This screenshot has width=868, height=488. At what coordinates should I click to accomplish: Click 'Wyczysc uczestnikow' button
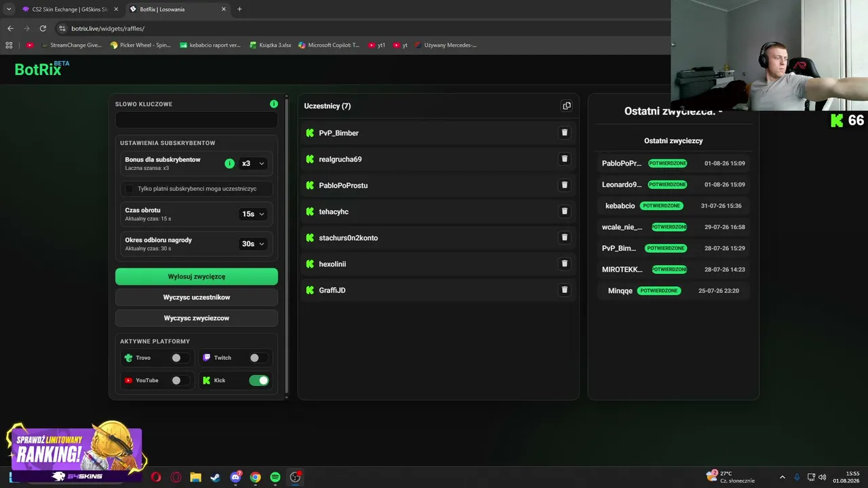pyautogui.click(x=197, y=298)
